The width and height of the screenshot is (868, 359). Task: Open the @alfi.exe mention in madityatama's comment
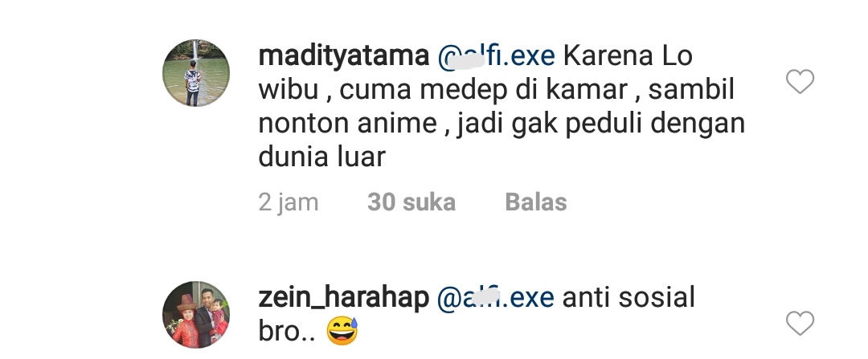click(x=496, y=56)
